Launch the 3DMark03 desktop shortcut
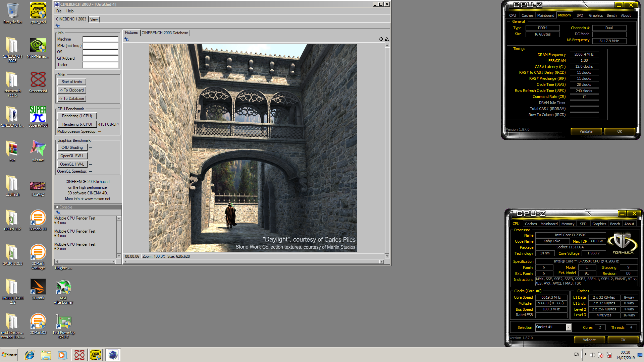The height and width of the screenshot is (362, 644). [38, 324]
